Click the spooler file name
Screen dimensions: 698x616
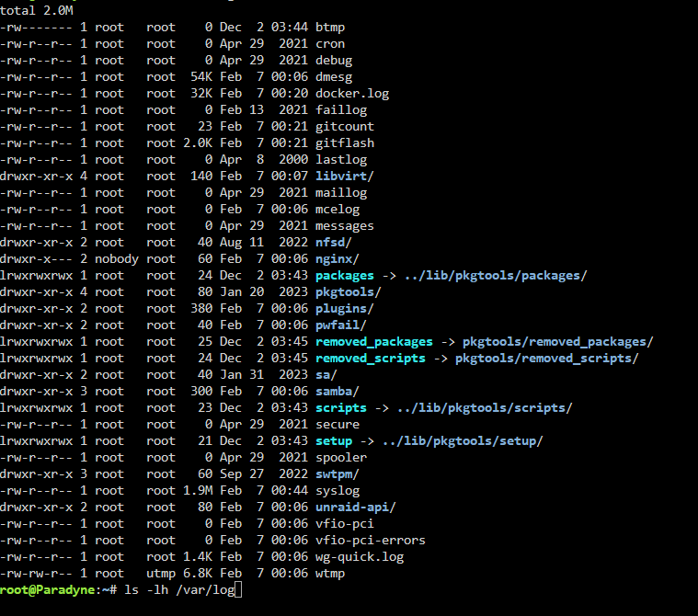(x=341, y=458)
